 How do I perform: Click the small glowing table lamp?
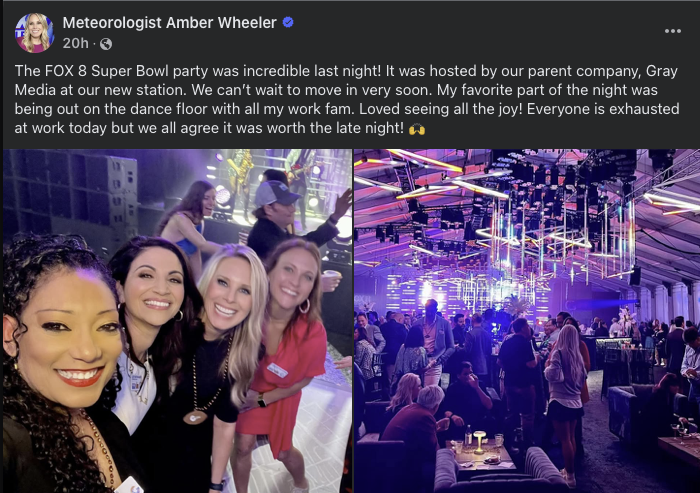tap(479, 442)
